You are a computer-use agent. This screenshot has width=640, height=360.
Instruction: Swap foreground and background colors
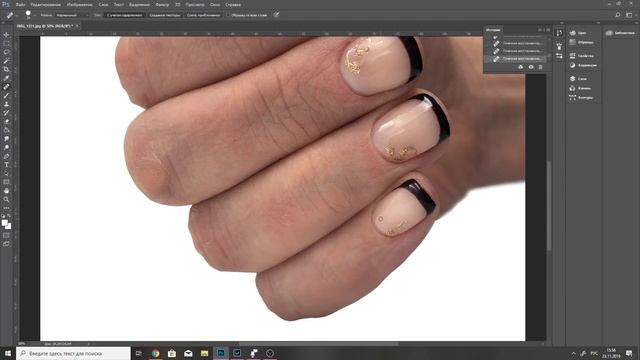point(9,216)
